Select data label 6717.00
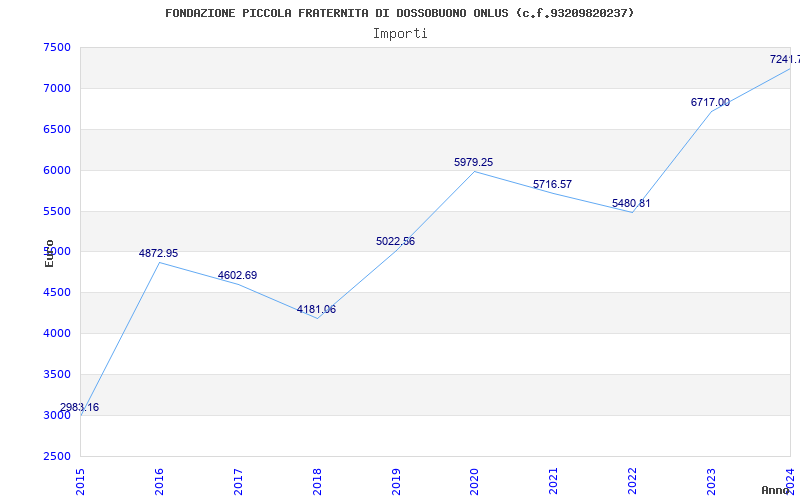This screenshot has height=500, width=800. pos(710,102)
